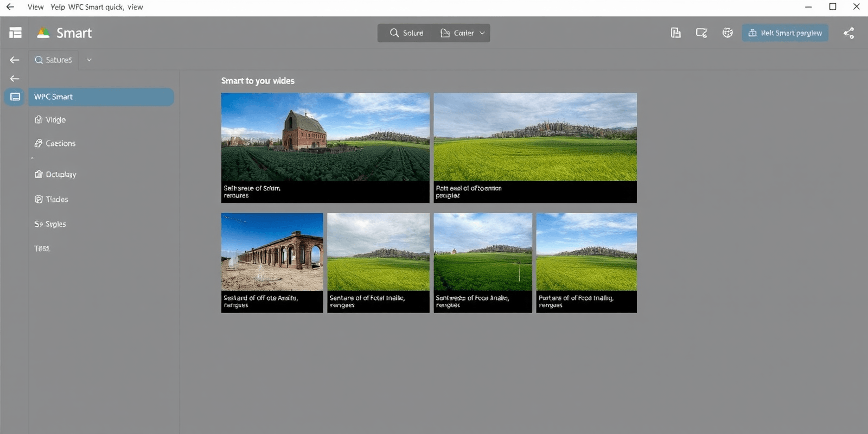Open the Virigle sidebar item
868x434 pixels.
click(101, 120)
